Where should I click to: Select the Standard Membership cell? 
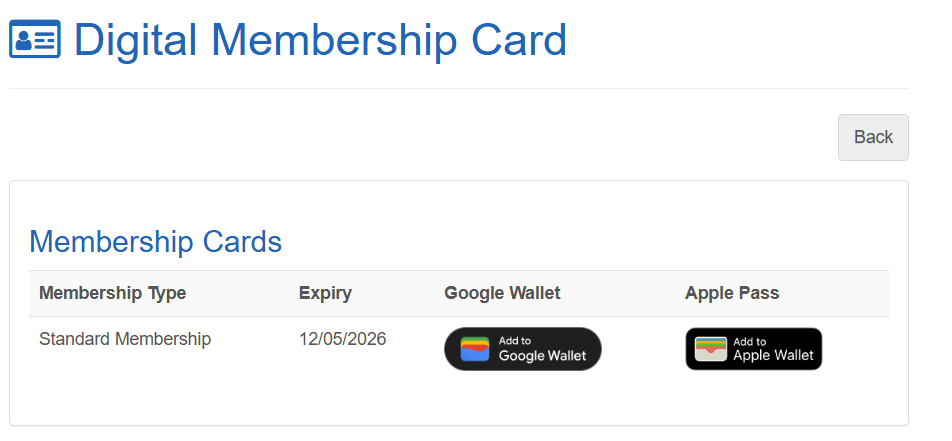click(125, 339)
